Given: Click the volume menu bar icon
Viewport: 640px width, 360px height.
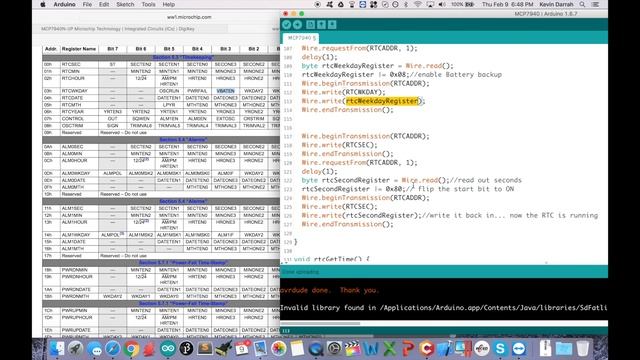Looking at the screenshot, I should click(442, 4).
